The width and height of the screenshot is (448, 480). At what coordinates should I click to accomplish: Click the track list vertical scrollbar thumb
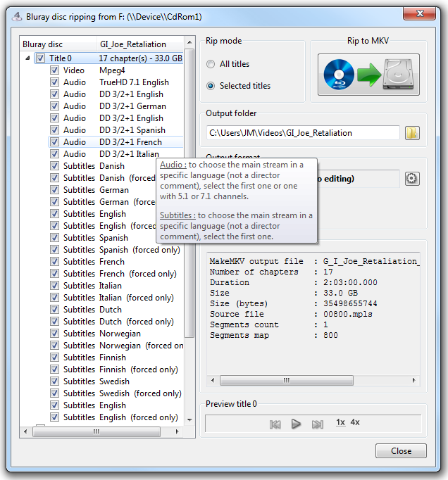click(x=189, y=193)
